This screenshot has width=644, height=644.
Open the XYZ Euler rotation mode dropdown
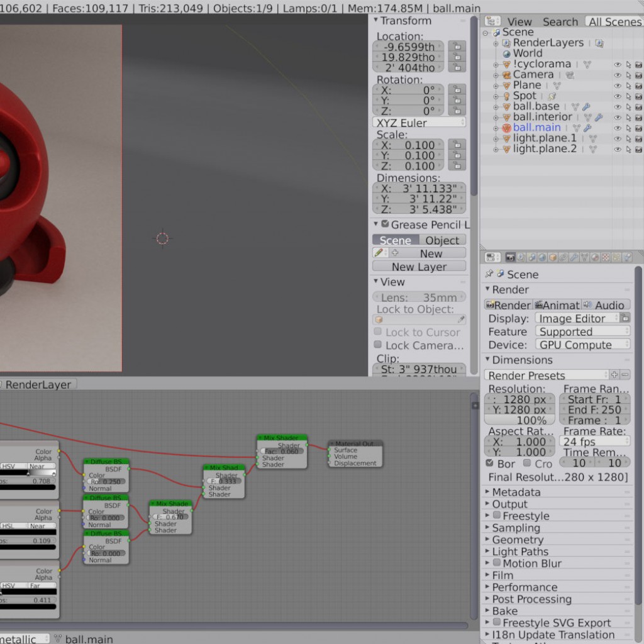click(419, 123)
